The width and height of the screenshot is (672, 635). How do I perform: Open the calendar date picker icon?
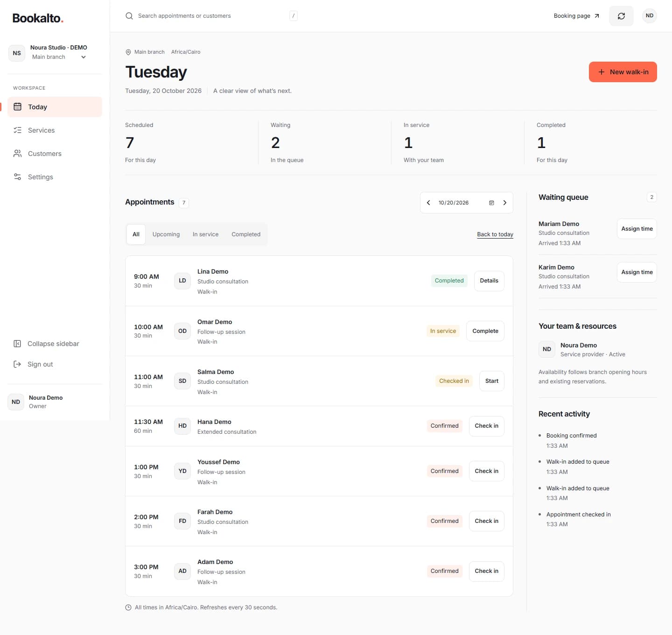[491, 203]
